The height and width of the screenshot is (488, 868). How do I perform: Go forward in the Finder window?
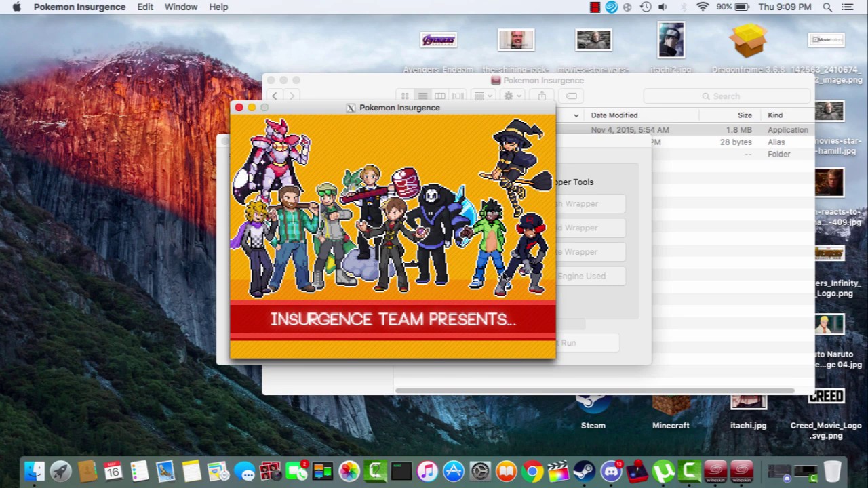[x=292, y=96]
